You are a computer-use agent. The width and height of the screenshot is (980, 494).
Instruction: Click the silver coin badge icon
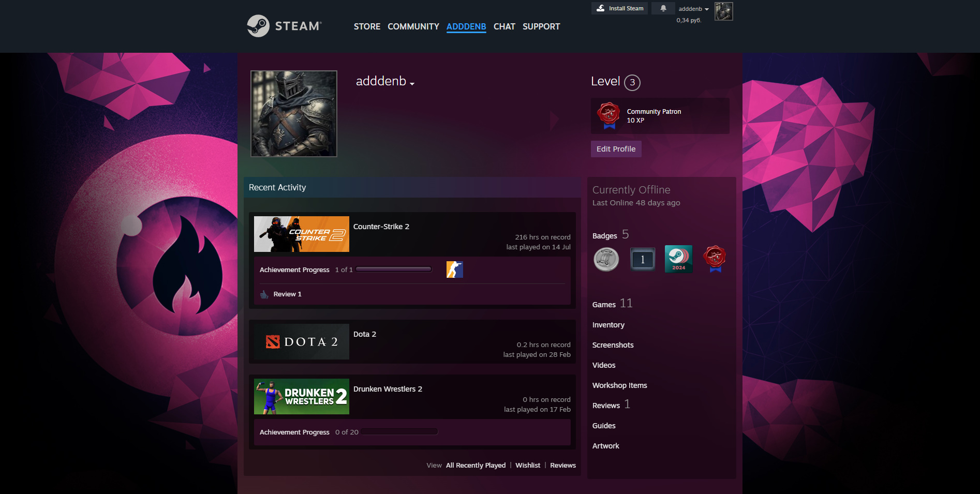pyautogui.click(x=606, y=259)
